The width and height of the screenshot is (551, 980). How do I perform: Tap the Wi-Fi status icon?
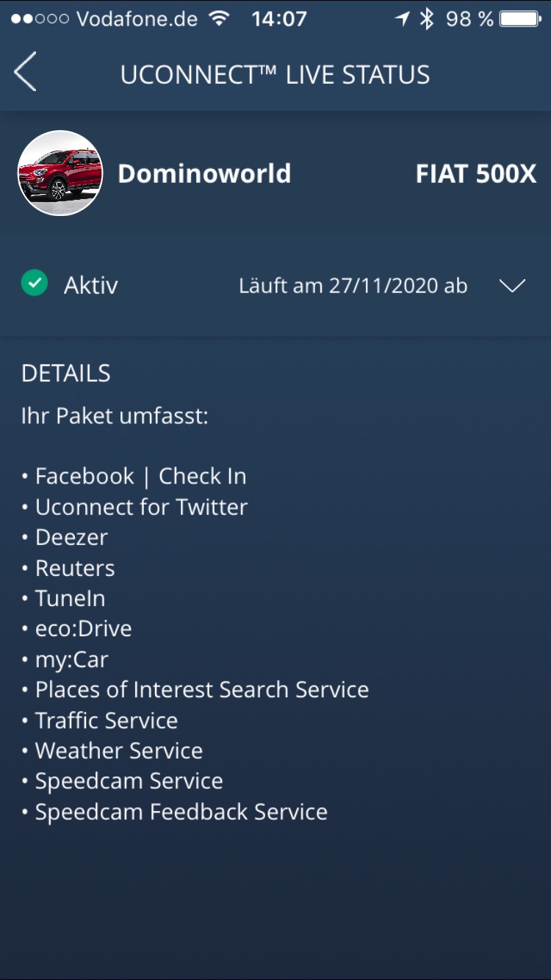(x=219, y=19)
